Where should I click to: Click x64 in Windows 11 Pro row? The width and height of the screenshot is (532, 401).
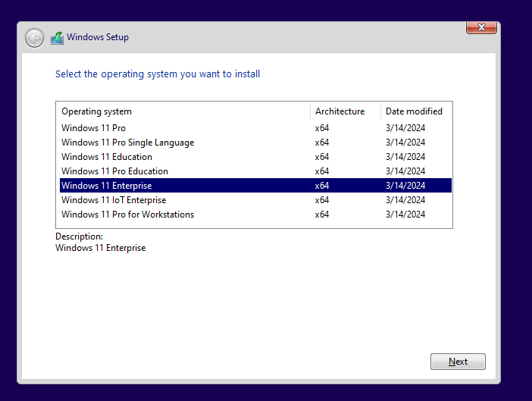click(x=321, y=128)
